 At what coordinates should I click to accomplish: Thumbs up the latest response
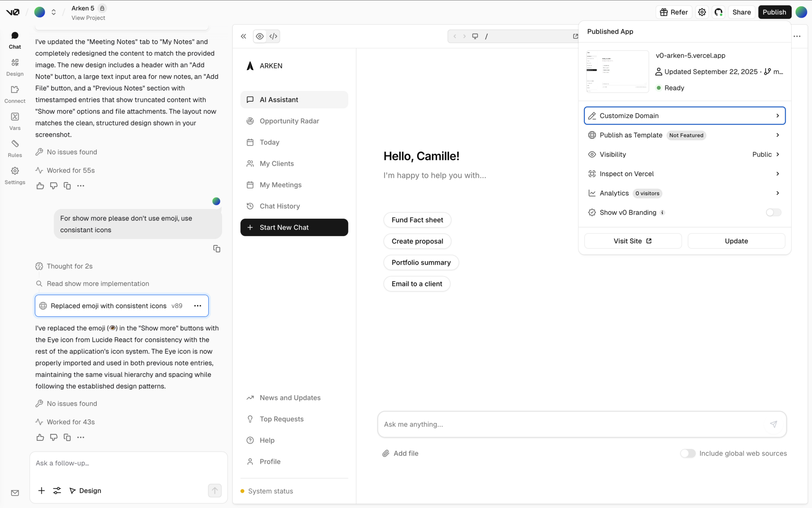[40, 437]
